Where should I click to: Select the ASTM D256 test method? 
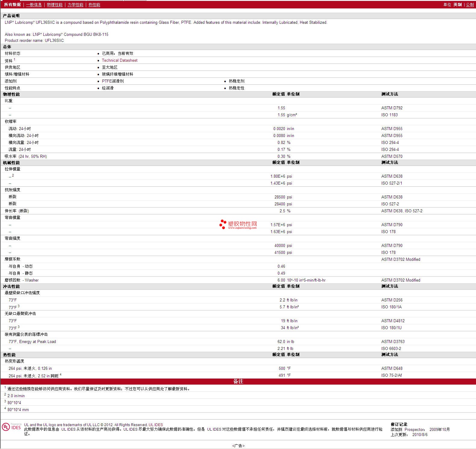(x=392, y=300)
